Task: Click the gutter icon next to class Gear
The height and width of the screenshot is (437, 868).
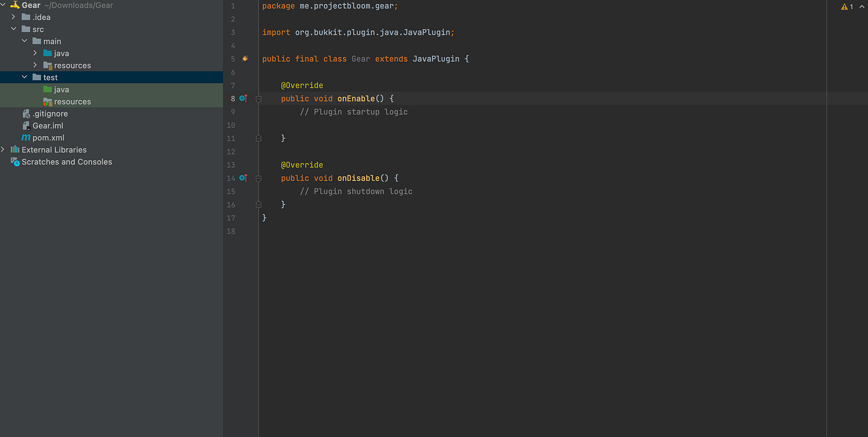Action: tap(245, 58)
